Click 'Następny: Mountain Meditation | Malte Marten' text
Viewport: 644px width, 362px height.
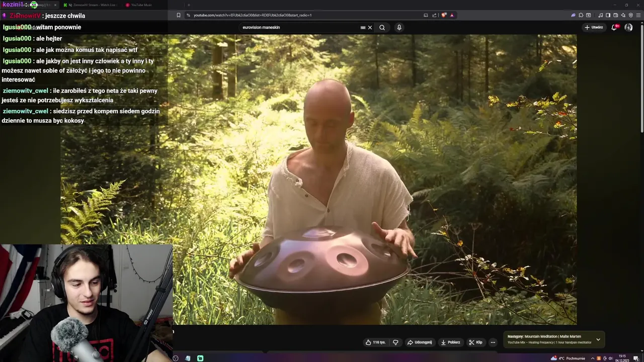pyautogui.click(x=544, y=336)
